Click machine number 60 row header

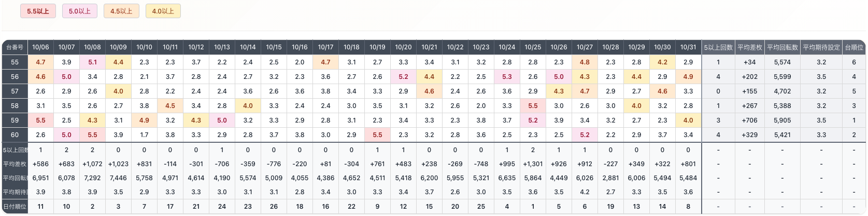click(15, 135)
